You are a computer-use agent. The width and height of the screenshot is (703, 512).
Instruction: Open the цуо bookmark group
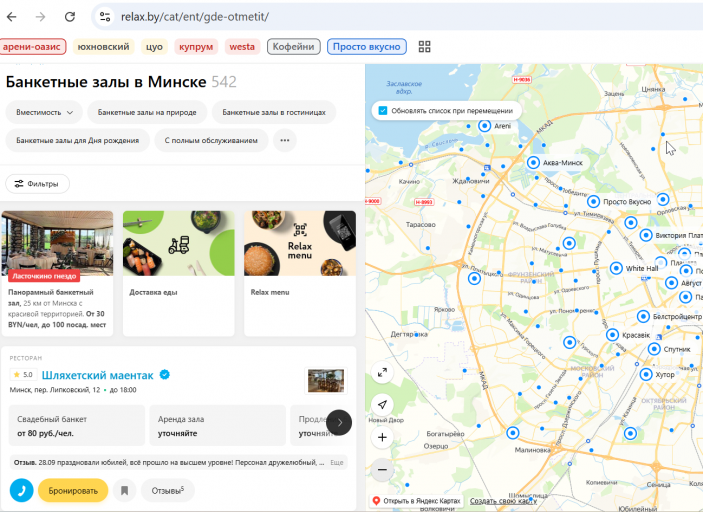click(154, 47)
